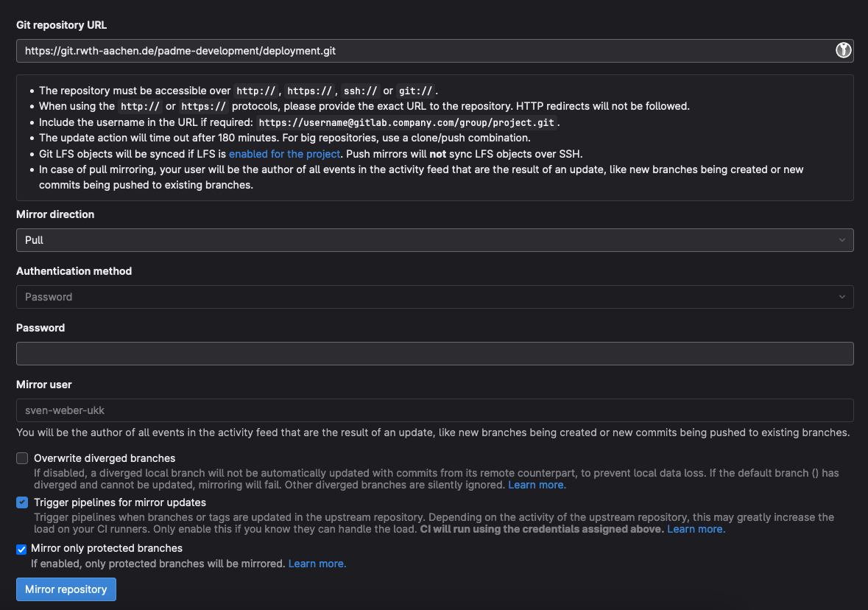Click the '180 minutes' timeout bullet text
The height and width of the screenshot is (610, 868).
point(284,138)
